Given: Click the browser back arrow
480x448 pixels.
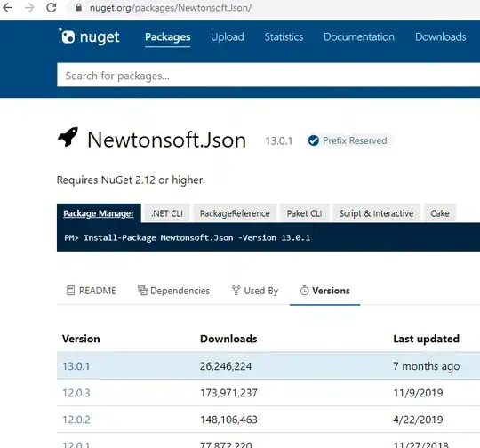Looking at the screenshot, I should point(8,7).
